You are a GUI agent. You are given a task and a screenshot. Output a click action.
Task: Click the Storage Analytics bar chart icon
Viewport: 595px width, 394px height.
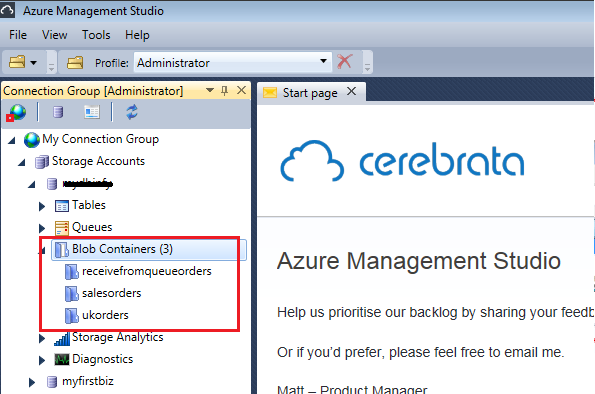[62, 338]
